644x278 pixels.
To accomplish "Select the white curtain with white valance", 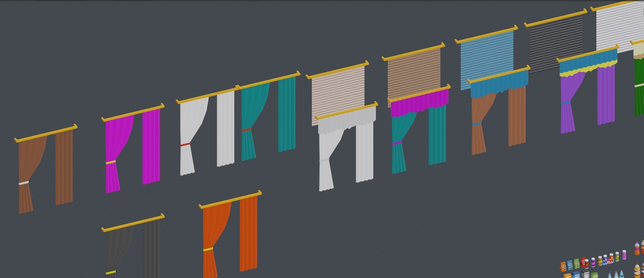I will point(346,146).
